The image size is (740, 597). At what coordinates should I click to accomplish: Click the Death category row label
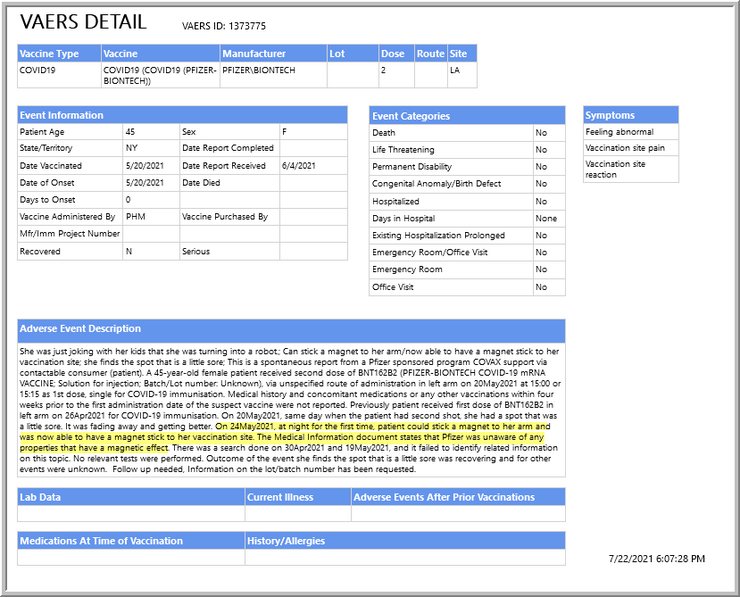(384, 133)
